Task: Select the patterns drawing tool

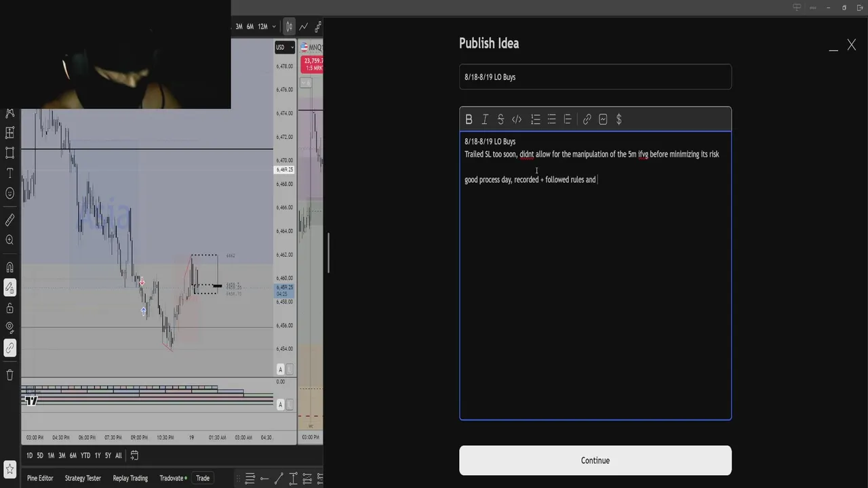Action: coord(9,113)
